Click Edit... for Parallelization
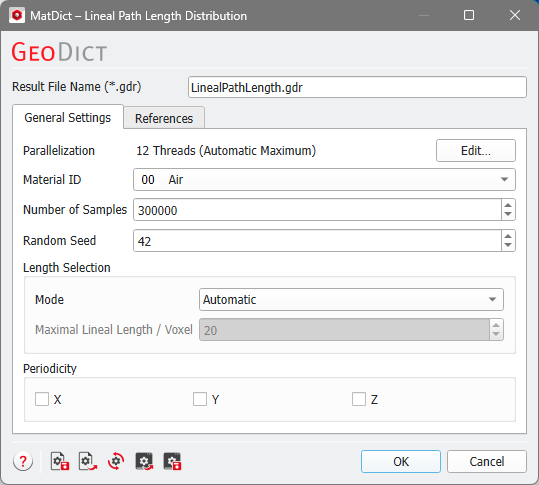 point(476,151)
